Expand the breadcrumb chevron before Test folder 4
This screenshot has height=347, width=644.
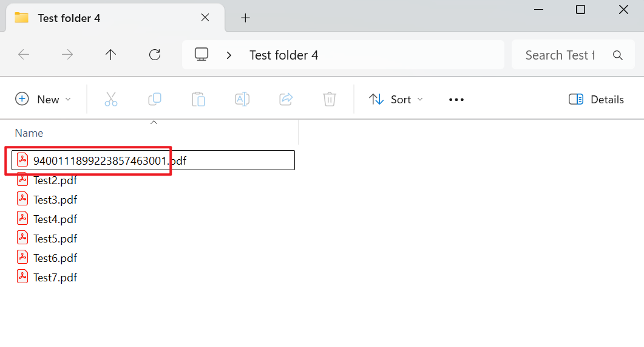(229, 55)
